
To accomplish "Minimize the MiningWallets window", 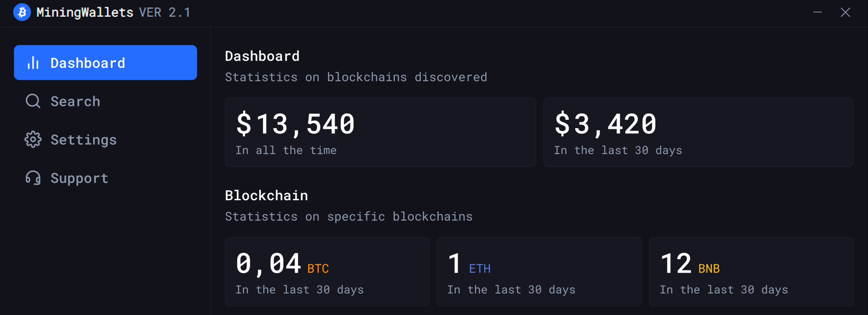I will point(817,12).
